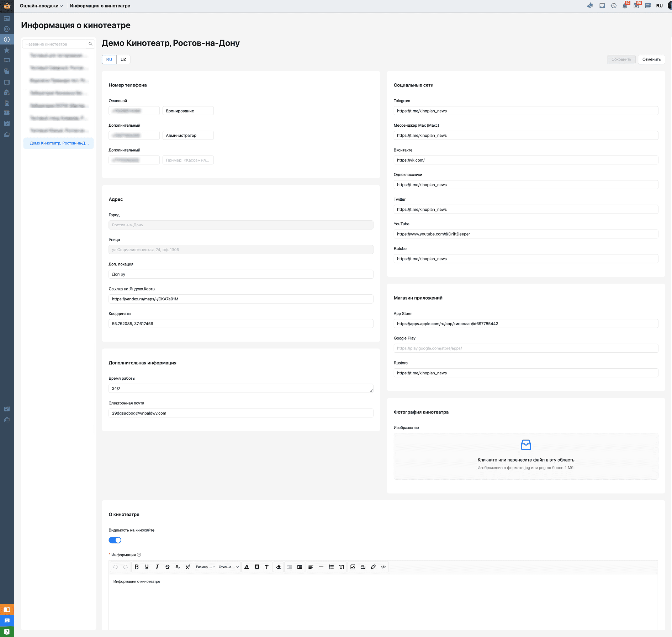This screenshot has height=637, width=672.
Task: Open the chat messages icon in header
Action: (648, 6)
